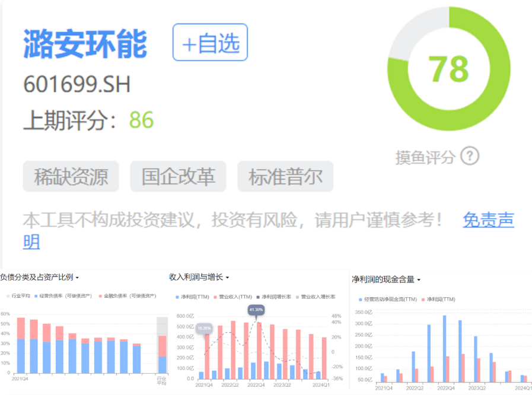The height and width of the screenshot is (395, 532).
Task: Expand the 负债分类及占资产比例 chart dropdown
Action: coord(77,278)
